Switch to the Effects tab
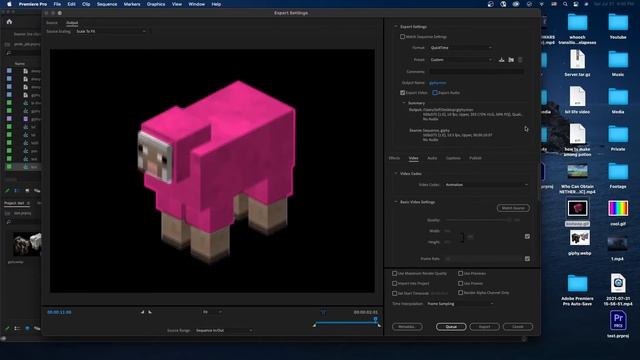The width and height of the screenshot is (640, 360). pyautogui.click(x=394, y=158)
